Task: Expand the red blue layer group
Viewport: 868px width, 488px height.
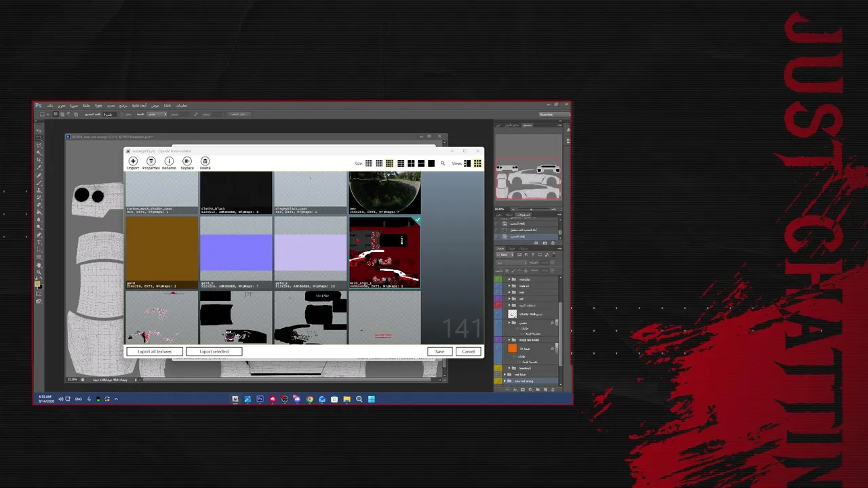Action: 505,374
